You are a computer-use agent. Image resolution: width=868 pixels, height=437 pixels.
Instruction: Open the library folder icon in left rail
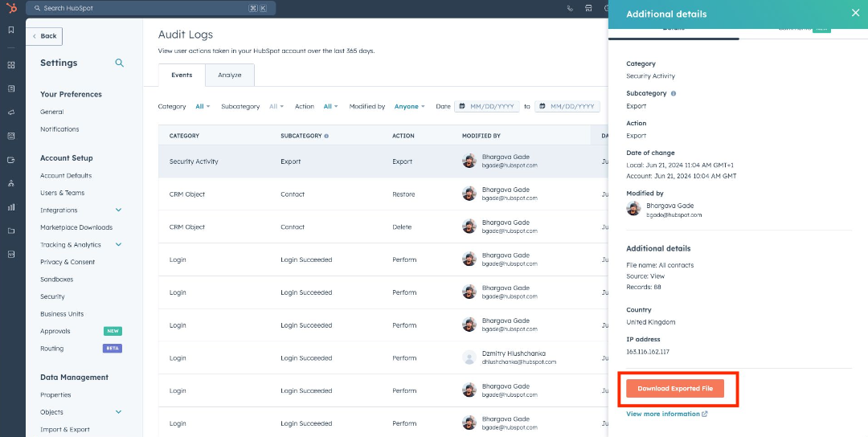point(11,231)
